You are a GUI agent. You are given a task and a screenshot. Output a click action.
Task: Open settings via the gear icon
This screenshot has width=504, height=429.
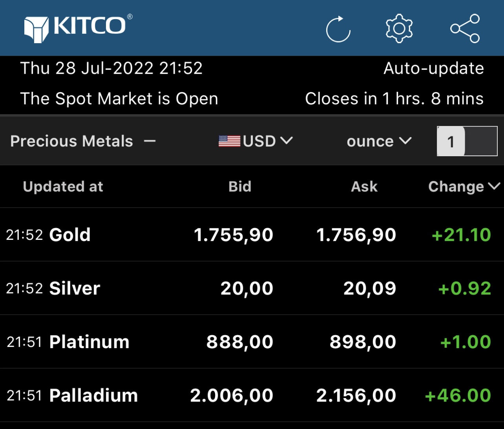tap(399, 29)
